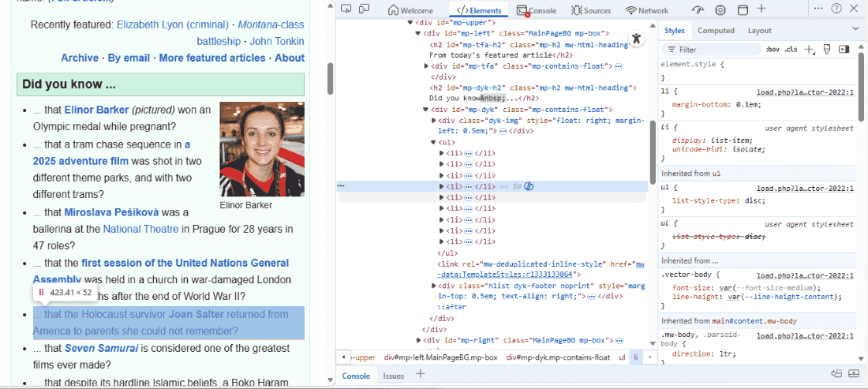This screenshot has height=389, width=868.
Task: Toggle the :hov element state button
Action: tap(773, 49)
